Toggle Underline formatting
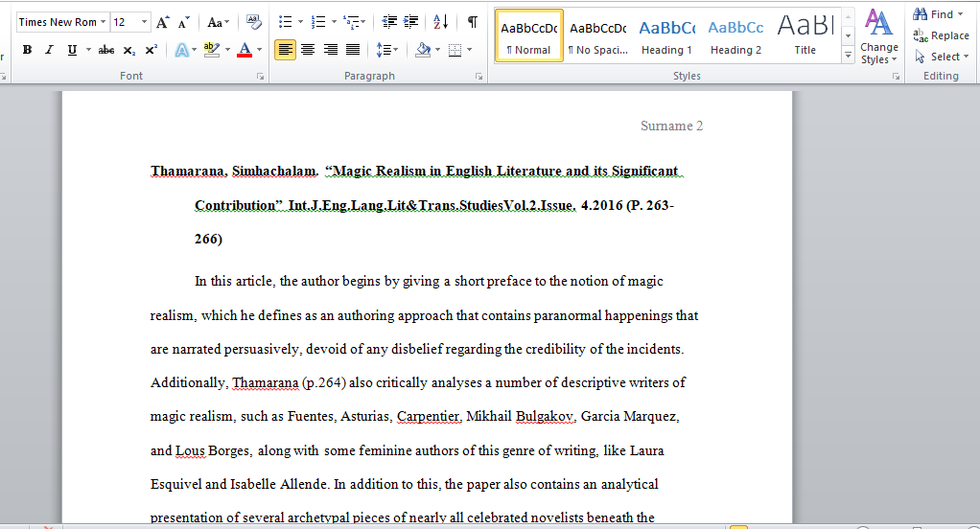Screen dimensions: 980x529 click(x=72, y=50)
